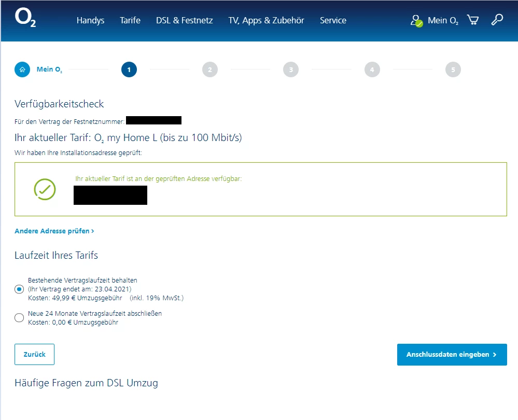Image resolution: width=518 pixels, height=420 pixels.
Task: Click the contract end date 23.04.2021 text
Action: click(x=80, y=289)
